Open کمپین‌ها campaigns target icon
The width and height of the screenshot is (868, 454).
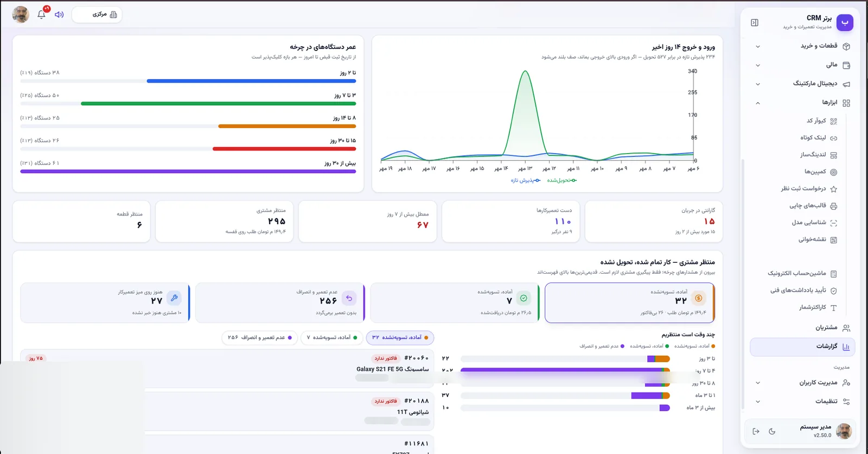833,172
